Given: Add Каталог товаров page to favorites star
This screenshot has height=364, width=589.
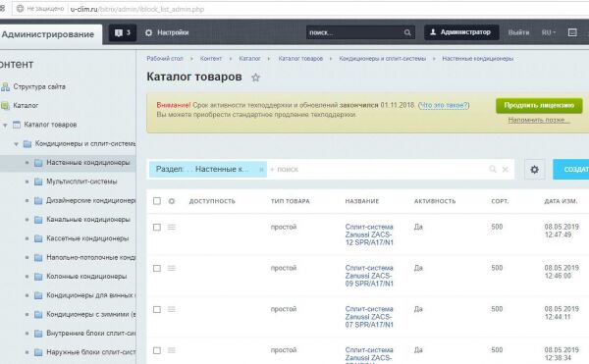Looking at the screenshot, I should 256,78.
